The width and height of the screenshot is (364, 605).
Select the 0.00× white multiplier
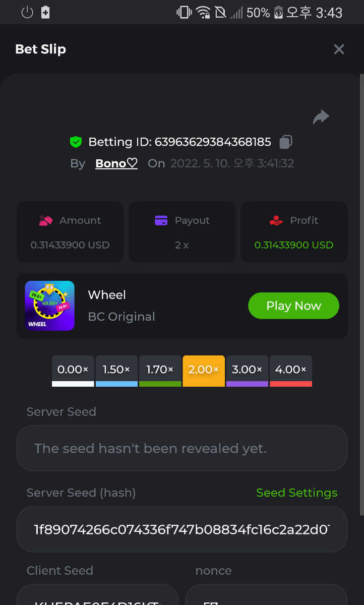[73, 371]
